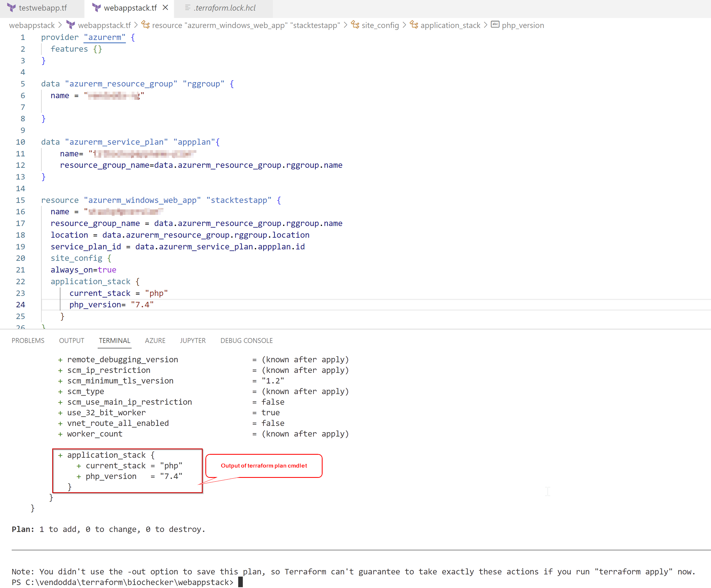This screenshot has height=588, width=711.
Task: Click 'scm_minimum_tls_version' terminal line
Action: (120, 381)
